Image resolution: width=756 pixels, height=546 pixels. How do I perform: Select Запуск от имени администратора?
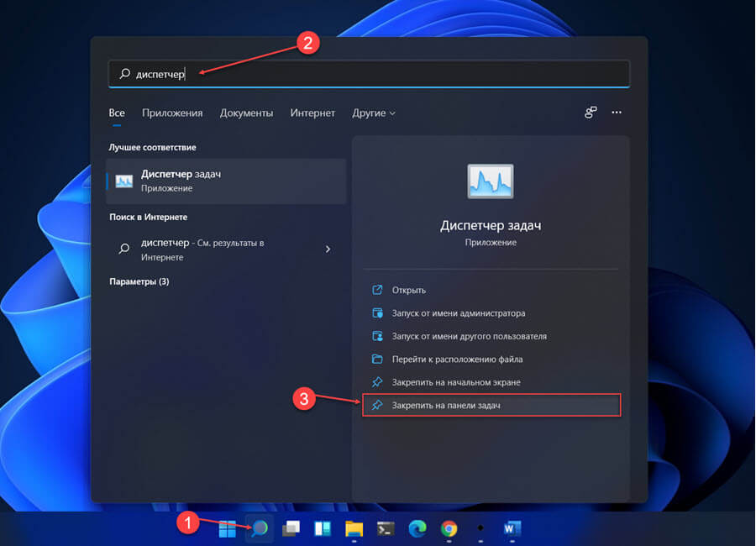[491, 313]
